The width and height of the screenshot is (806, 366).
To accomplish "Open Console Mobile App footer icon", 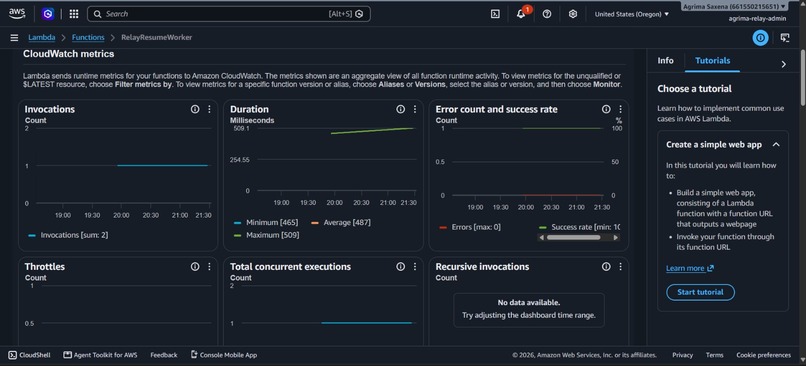I will click(x=194, y=355).
